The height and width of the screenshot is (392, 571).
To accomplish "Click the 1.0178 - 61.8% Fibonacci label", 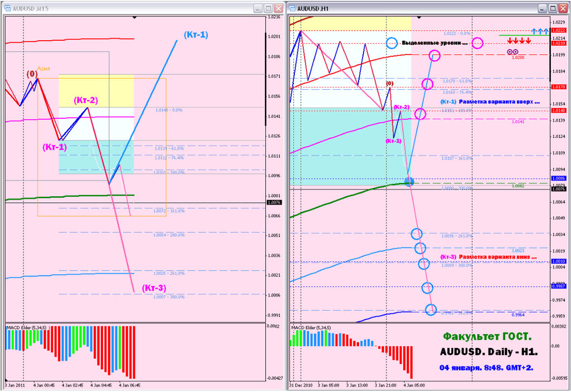I will point(457,81).
